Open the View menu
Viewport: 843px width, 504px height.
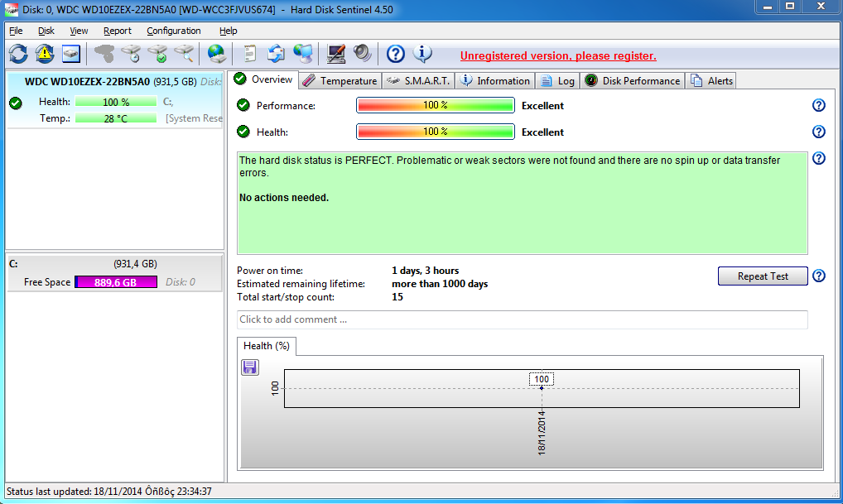pos(79,31)
